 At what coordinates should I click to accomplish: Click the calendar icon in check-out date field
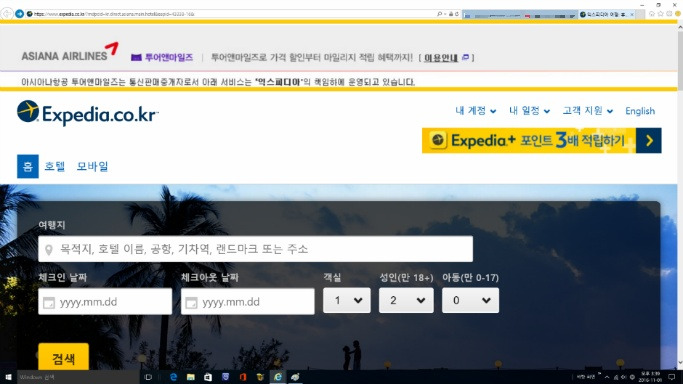point(191,302)
